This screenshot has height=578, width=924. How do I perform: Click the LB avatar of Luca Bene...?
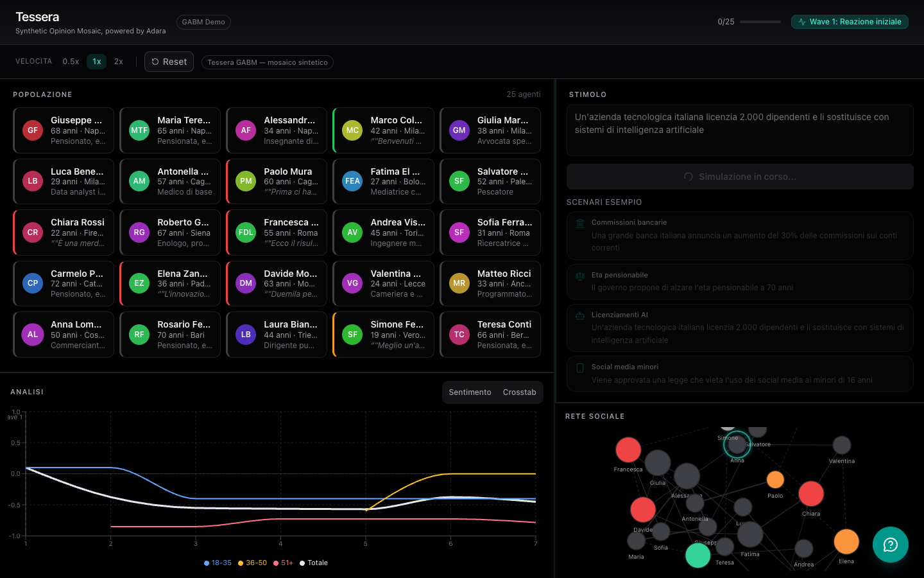click(33, 181)
